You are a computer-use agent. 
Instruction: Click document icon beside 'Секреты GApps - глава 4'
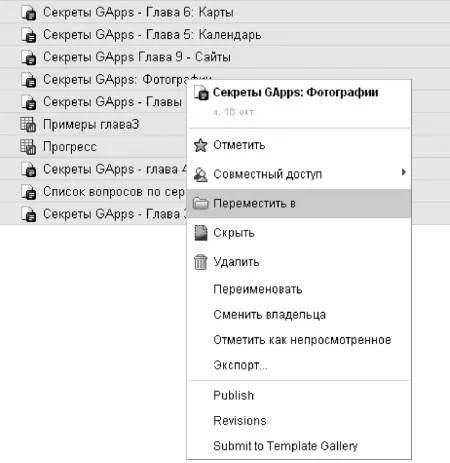[x=29, y=169]
